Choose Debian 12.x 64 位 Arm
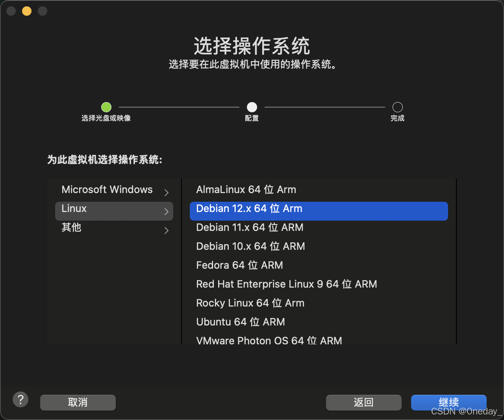 (319, 211)
